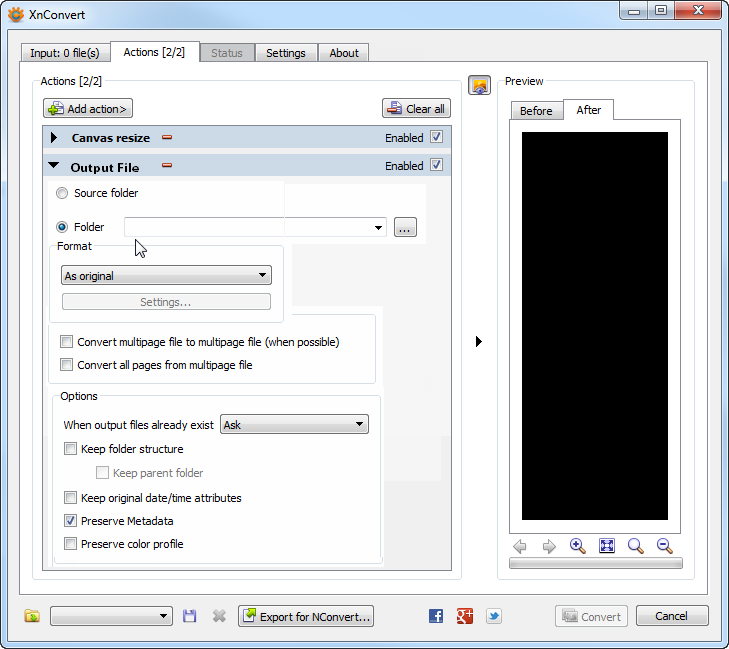This screenshot has height=649, width=729.
Task: Open script folder icon at bottom left
Action: pyautogui.click(x=32, y=616)
